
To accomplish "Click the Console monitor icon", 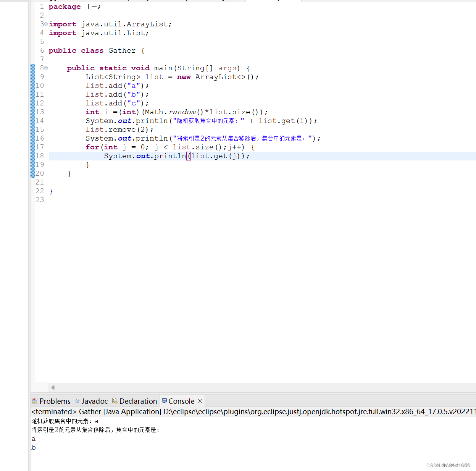I will pyautogui.click(x=165, y=401).
